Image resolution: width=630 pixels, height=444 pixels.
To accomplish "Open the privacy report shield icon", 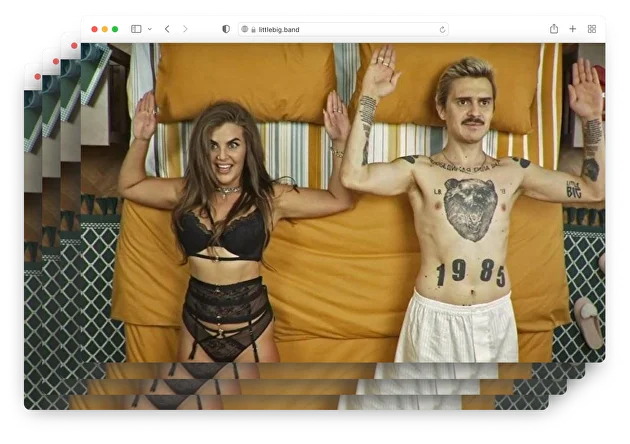I will 225,29.
